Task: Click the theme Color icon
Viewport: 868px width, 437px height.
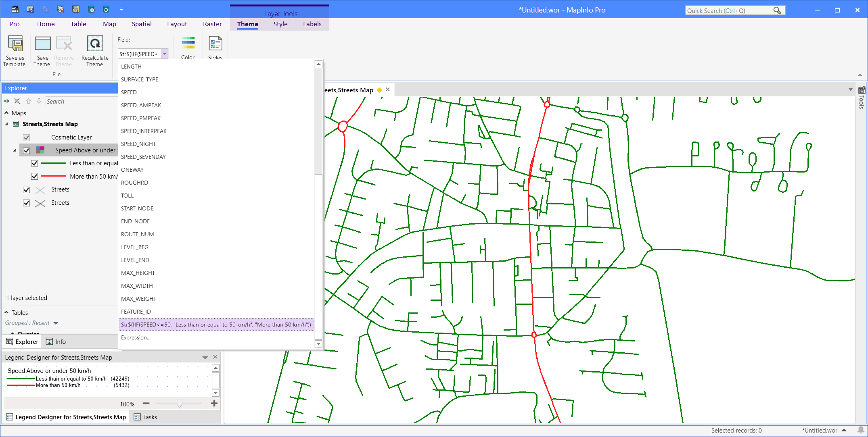Action: tap(188, 43)
